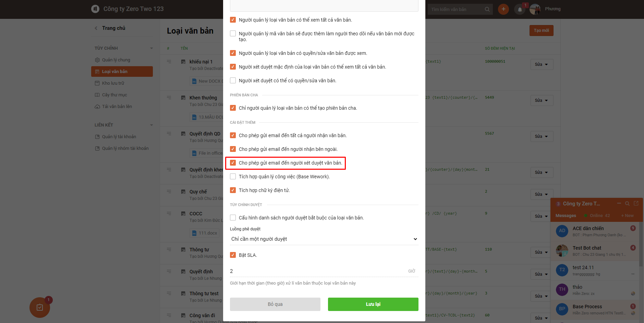Collapse the TÙY CHỈNH sidebar section
This screenshot has height=323, width=644.
tap(151, 48)
